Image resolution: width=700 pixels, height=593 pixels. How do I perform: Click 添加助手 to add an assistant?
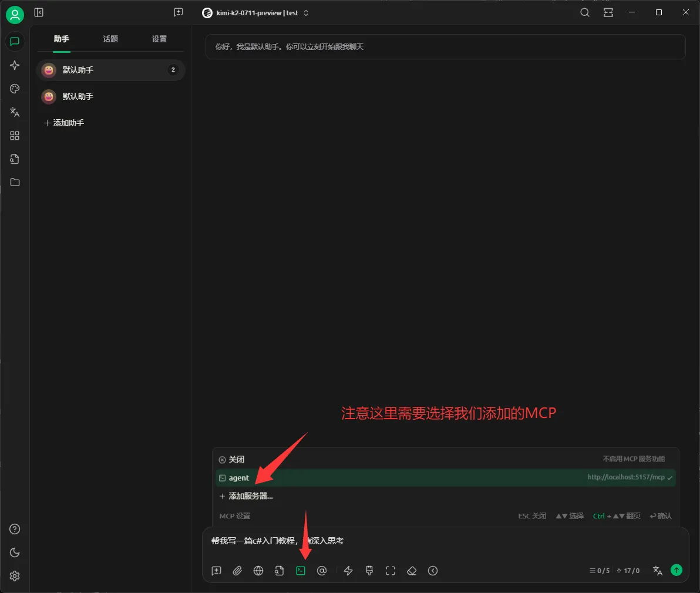click(65, 123)
